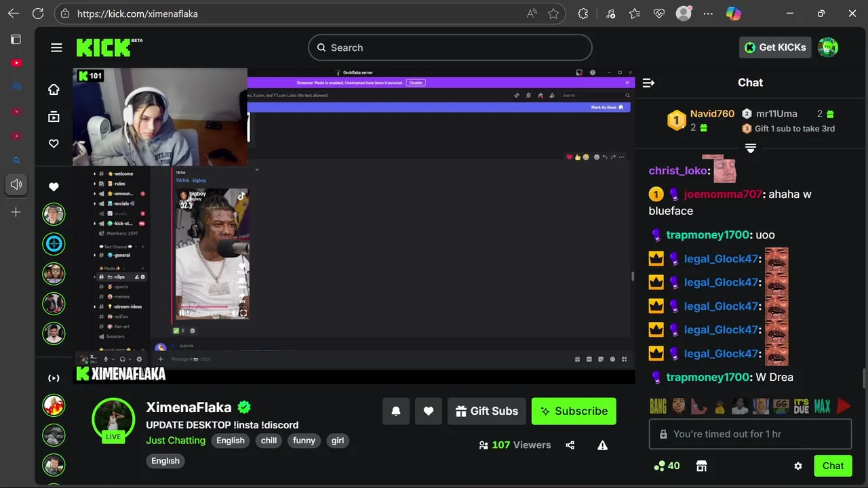Insert the BANG emote
Viewport: 868px width, 488px height.
click(658, 406)
